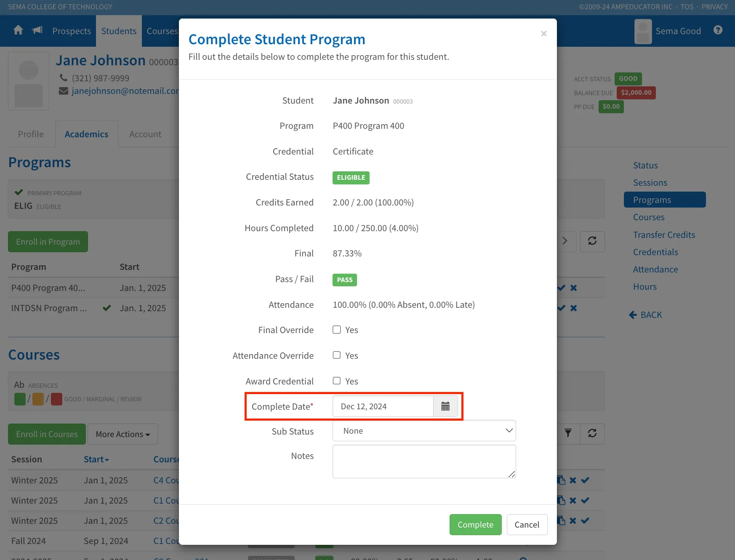
Task: Remove the INTDSN Program row
Action: click(573, 308)
